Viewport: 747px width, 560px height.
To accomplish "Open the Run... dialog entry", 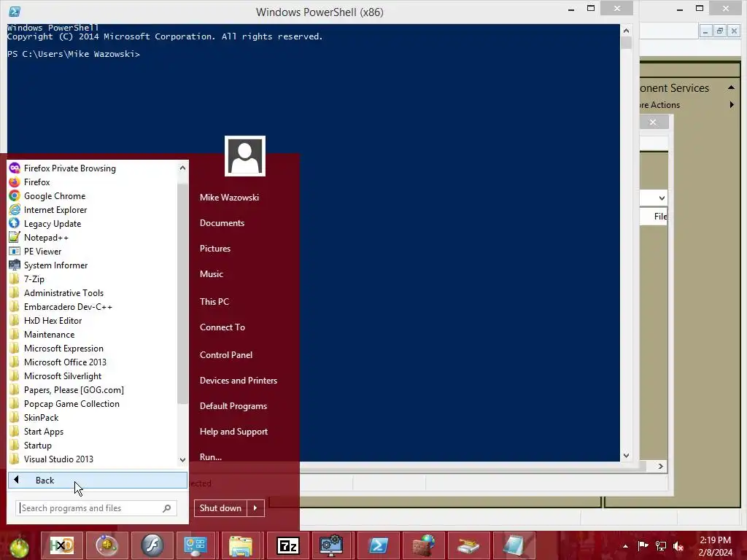I will coord(211,456).
